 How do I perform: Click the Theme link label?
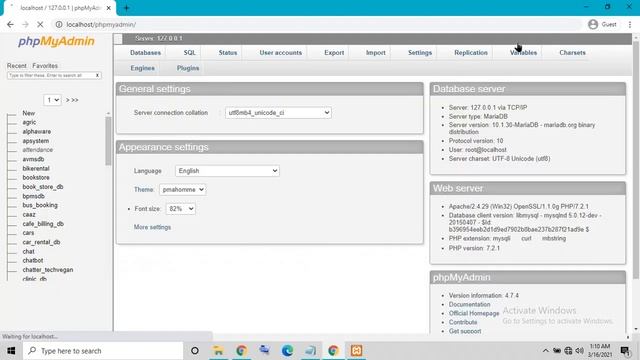click(x=144, y=189)
